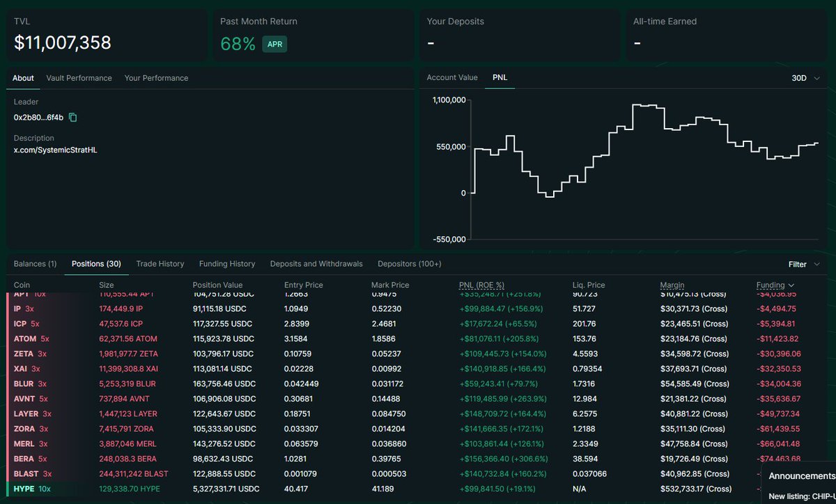Viewport: 836px width, 504px height.
Task: Click the Margin column header
Action: [672, 285]
